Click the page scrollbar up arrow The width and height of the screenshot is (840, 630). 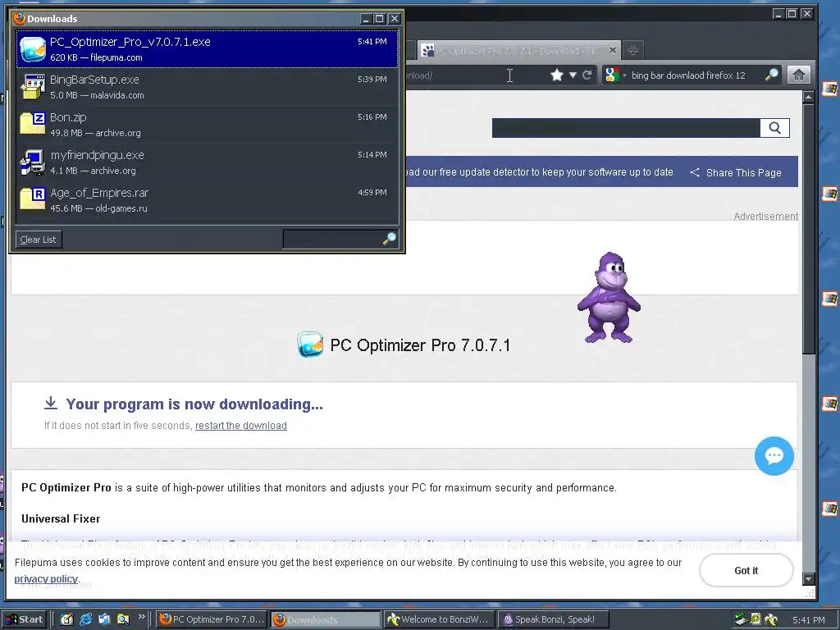click(809, 97)
